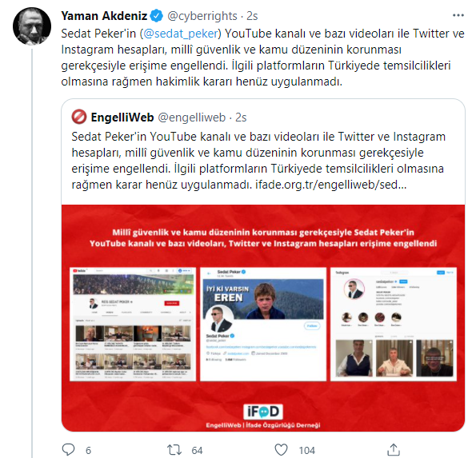Image resolution: width=476 pixels, height=458 pixels.
Task: Open the Twitter profile screenshot thumbnail
Action: point(263,325)
